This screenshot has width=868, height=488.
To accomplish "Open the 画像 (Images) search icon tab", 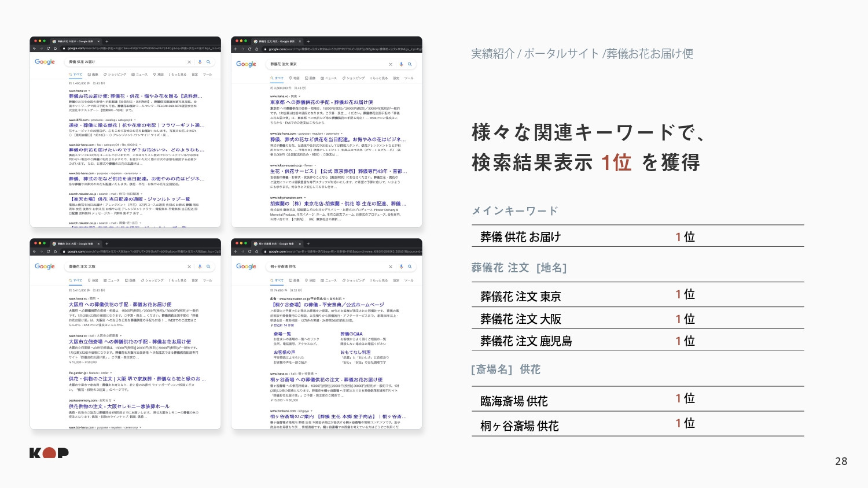I will [x=90, y=75].
